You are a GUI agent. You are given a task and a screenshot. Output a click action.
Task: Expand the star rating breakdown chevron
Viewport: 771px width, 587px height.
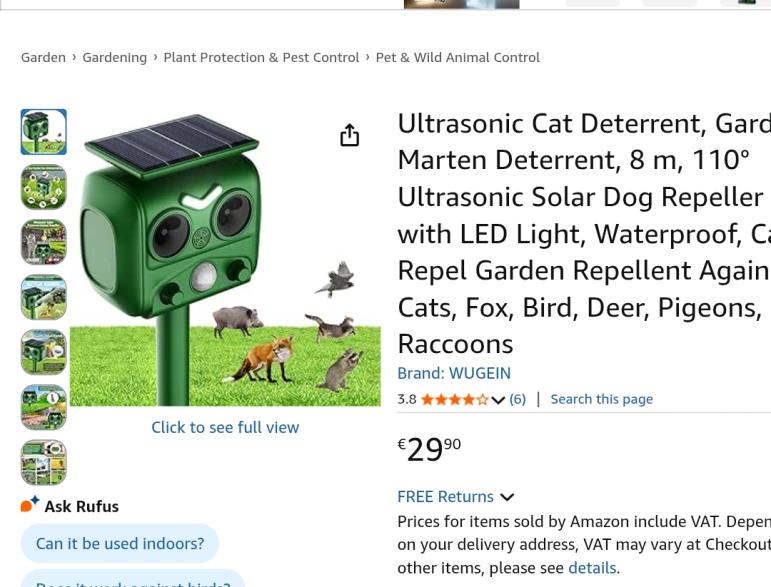pos(498,400)
